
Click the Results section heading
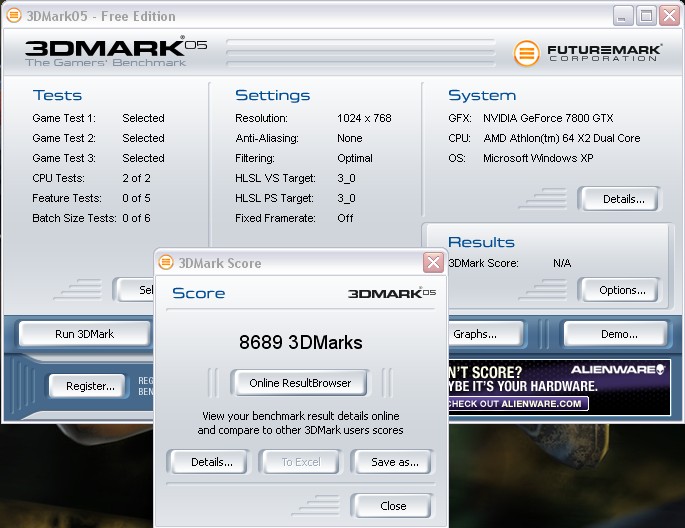pos(481,242)
